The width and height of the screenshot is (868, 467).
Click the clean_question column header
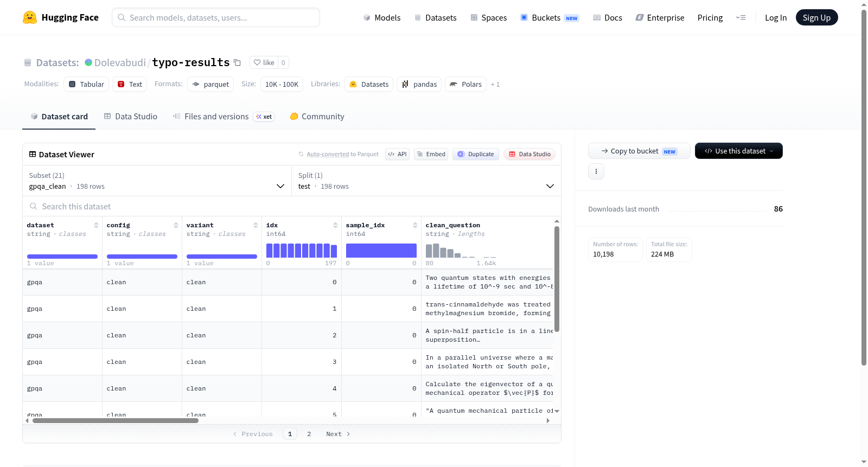tap(453, 225)
